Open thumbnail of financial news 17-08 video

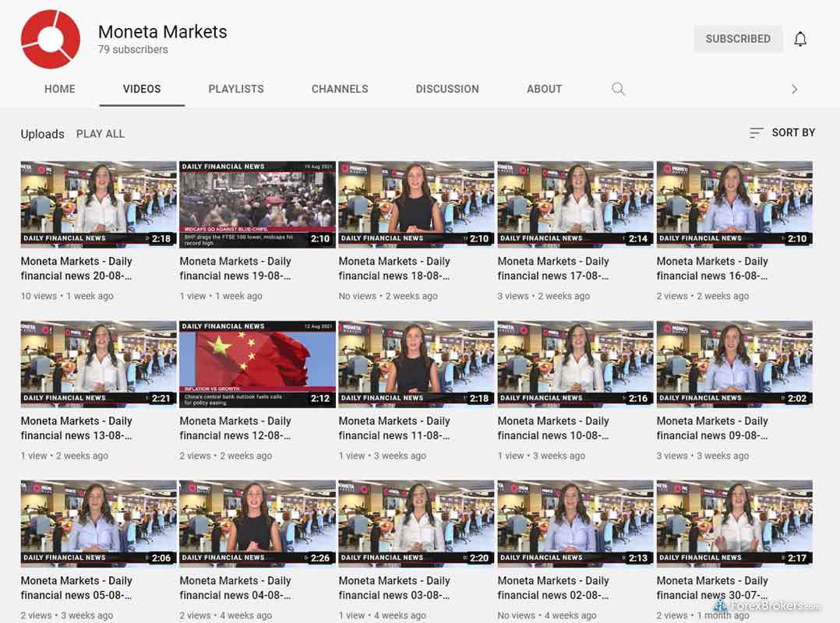(575, 205)
